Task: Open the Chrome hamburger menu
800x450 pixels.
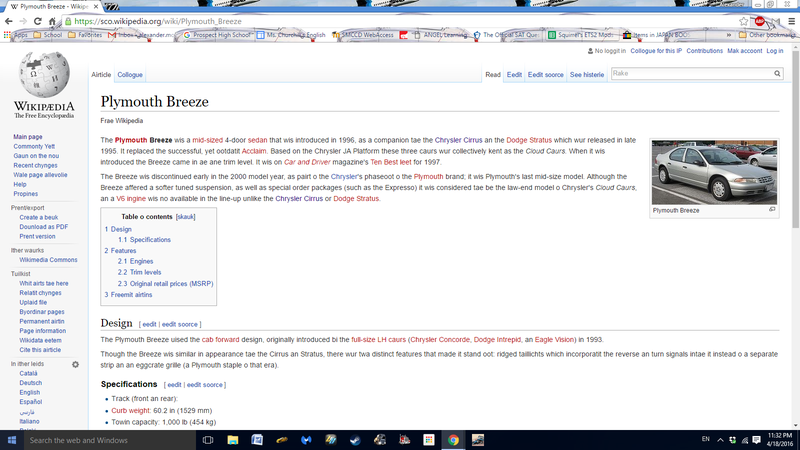Action: click(x=791, y=21)
